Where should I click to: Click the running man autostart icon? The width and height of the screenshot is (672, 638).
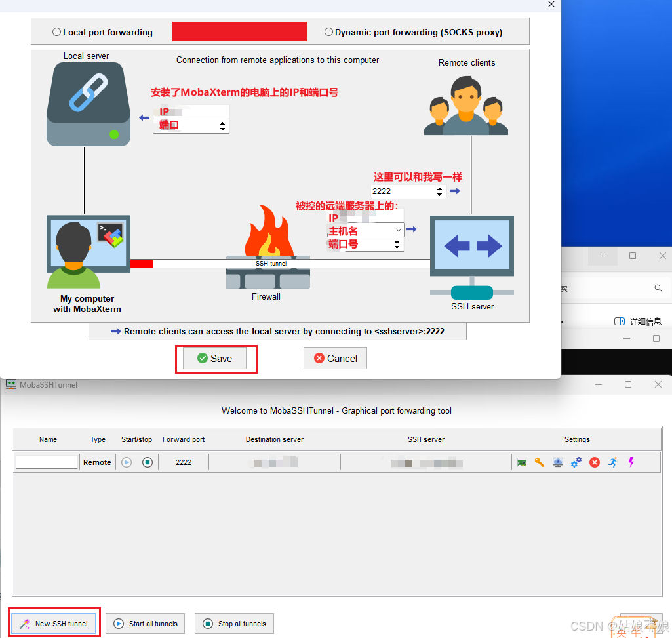coord(613,462)
